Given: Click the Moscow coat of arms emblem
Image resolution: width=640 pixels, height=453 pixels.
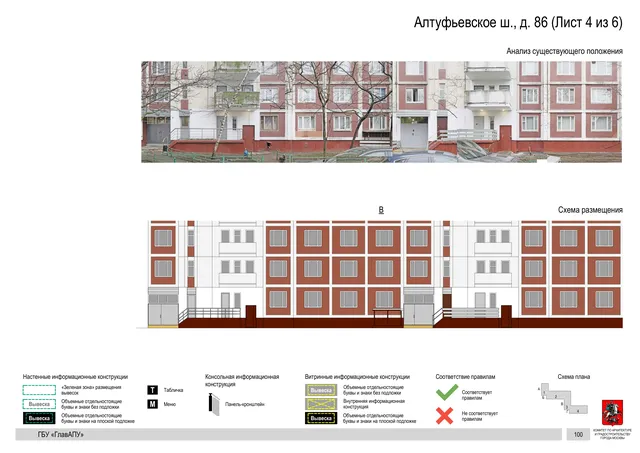Looking at the screenshot, I should point(612,413).
